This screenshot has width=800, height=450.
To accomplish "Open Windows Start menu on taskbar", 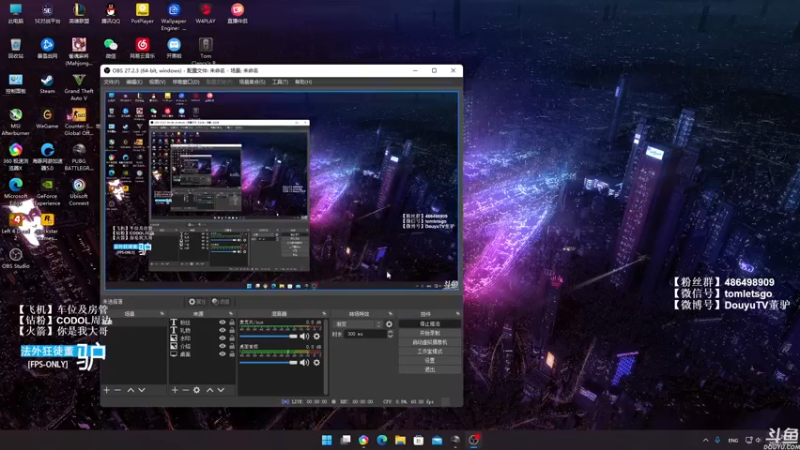I will (327, 440).
